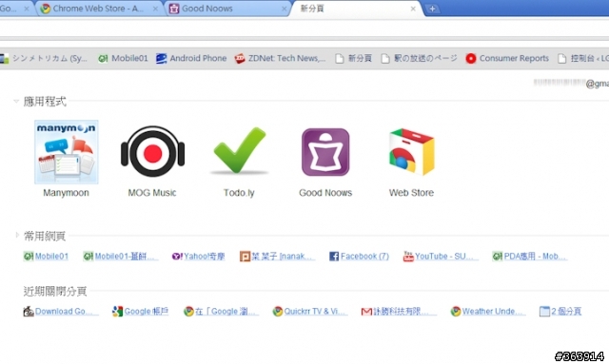Open the Mobile01-蘿餅 most visited link
Viewport: 609px width, 364px height.
(121, 257)
